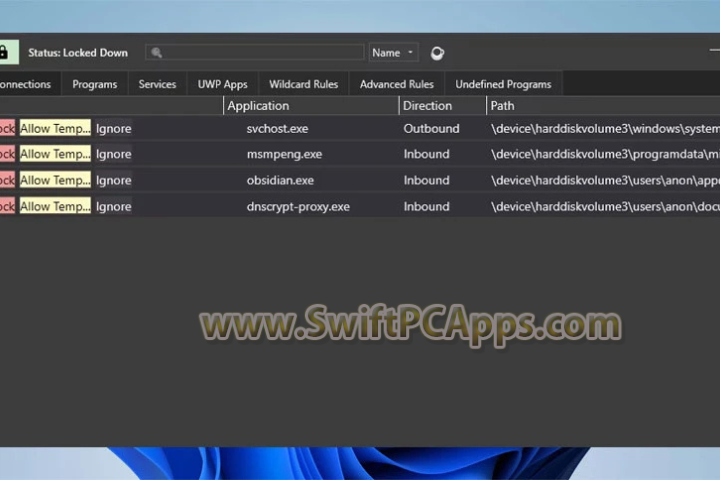Select dnscrypt-proxy.exe application name
Viewport: 720px width, 480px height.
[x=298, y=207]
